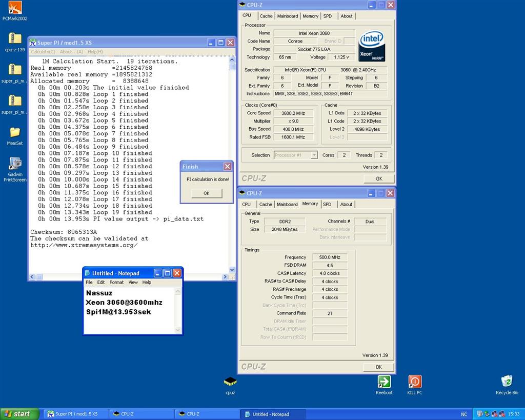Click OK in upper CPU-Z window
This screenshot has height=420, width=525.
[379, 178]
